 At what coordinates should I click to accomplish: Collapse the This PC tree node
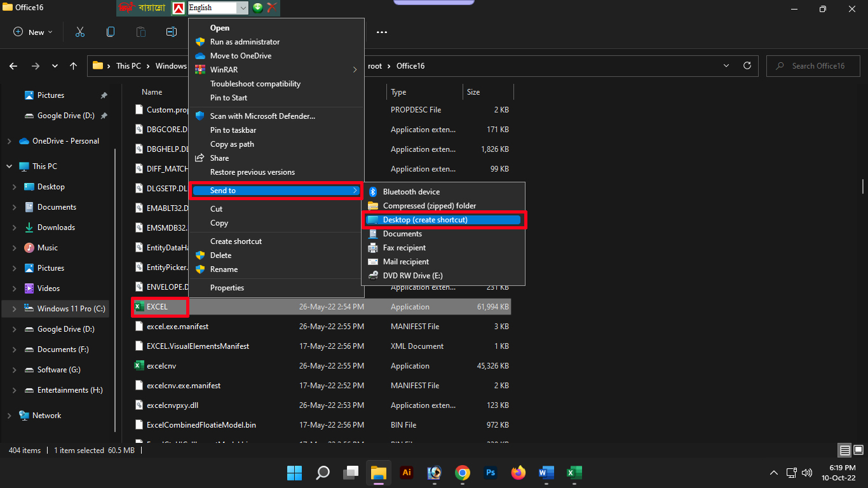point(10,166)
